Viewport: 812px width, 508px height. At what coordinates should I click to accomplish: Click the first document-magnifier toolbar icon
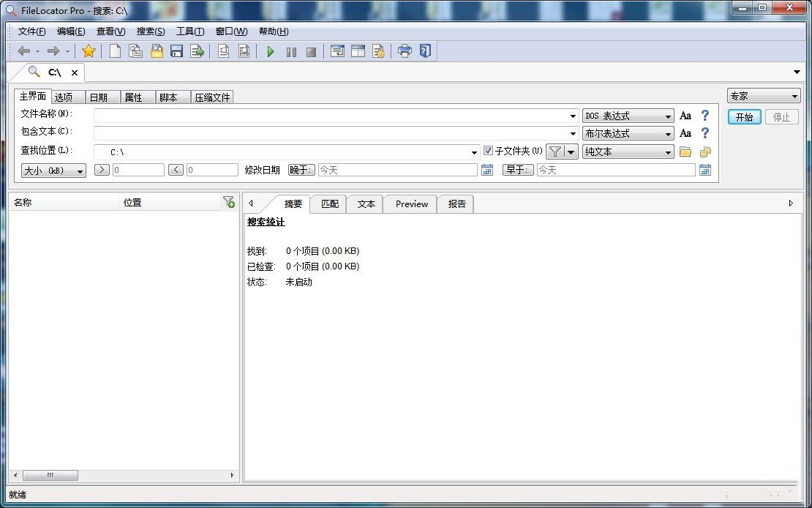coord(224,51)
